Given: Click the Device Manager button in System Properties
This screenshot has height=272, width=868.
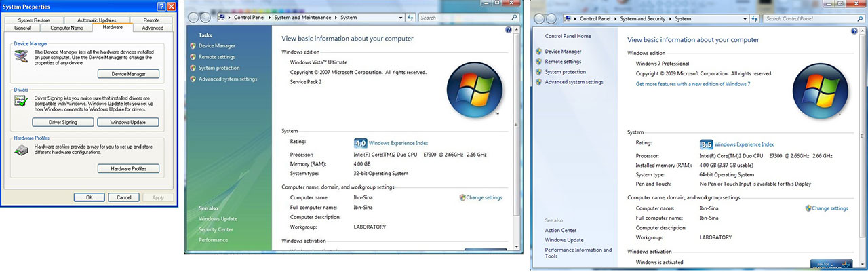Looking at the screenshot, I should click(x=127, y=73).
